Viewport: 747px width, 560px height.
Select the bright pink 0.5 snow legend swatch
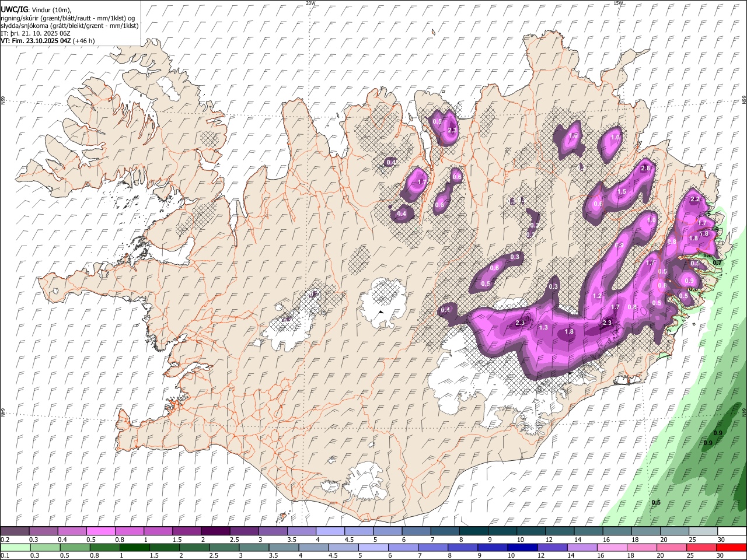[x=100, y=531]
